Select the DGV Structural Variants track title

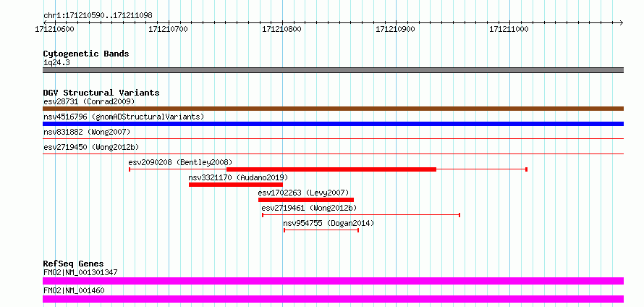coord(101,93)
